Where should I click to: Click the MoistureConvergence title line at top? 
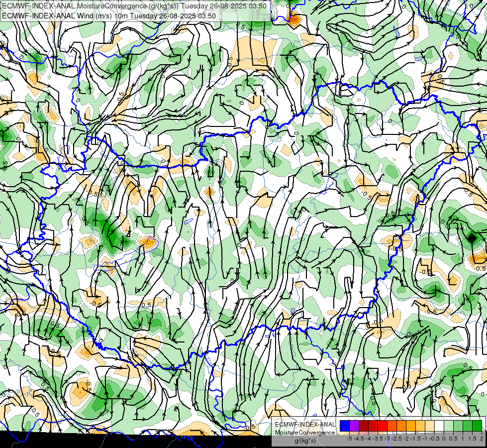point(134,6)
